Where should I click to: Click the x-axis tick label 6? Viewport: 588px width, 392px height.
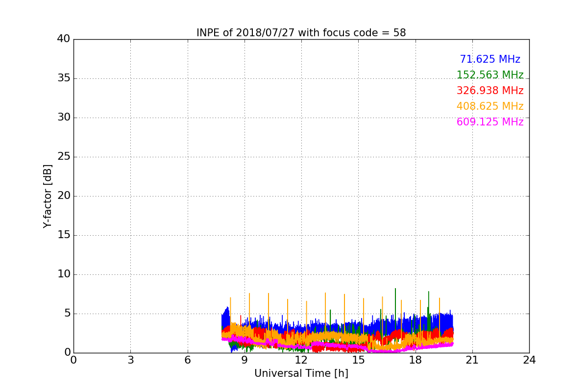click(x=188, y=360)
